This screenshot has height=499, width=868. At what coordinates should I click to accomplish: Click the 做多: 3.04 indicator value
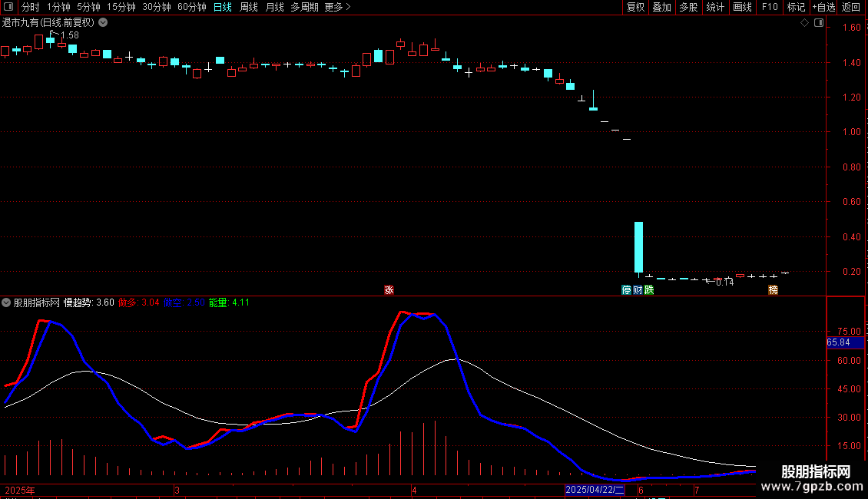[x=139, y=302]
